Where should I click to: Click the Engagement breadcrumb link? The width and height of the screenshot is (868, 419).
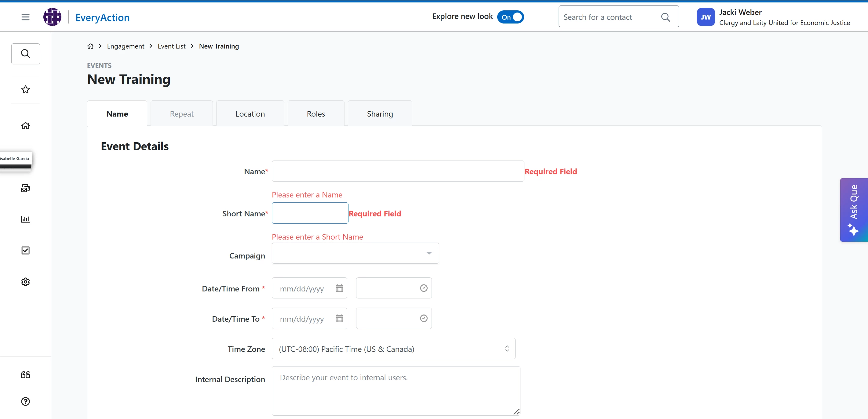125,46
